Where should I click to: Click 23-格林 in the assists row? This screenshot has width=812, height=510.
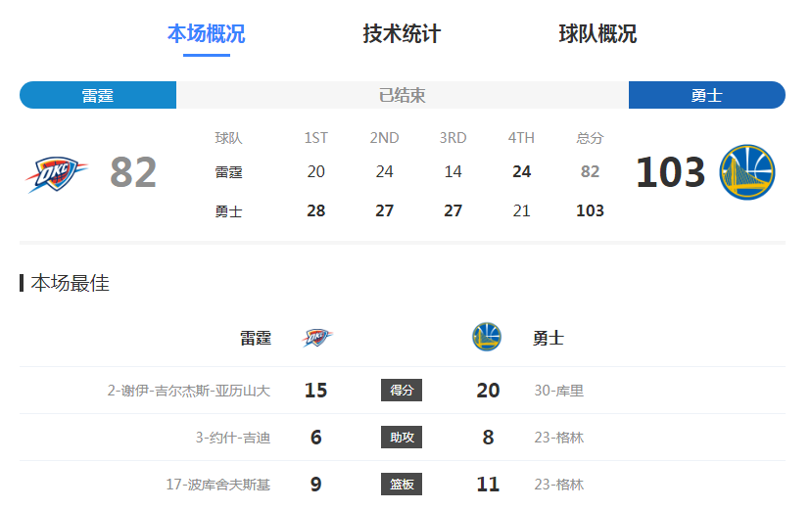pyautogui.click(x=558, y=438)
